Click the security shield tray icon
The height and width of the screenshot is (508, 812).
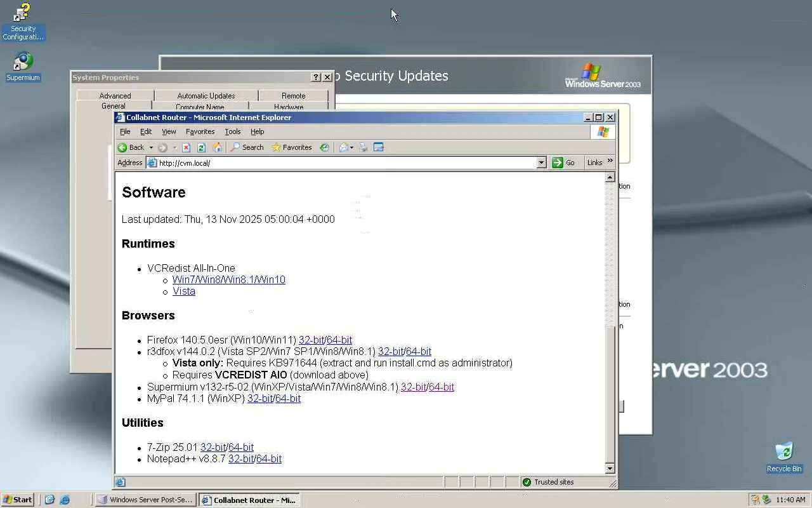[755, 500]
